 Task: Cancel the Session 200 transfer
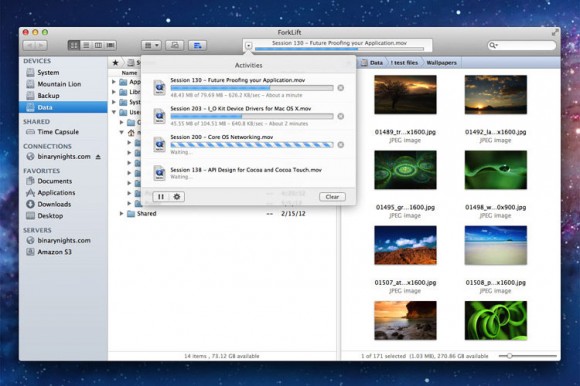(x=341, y=145)
